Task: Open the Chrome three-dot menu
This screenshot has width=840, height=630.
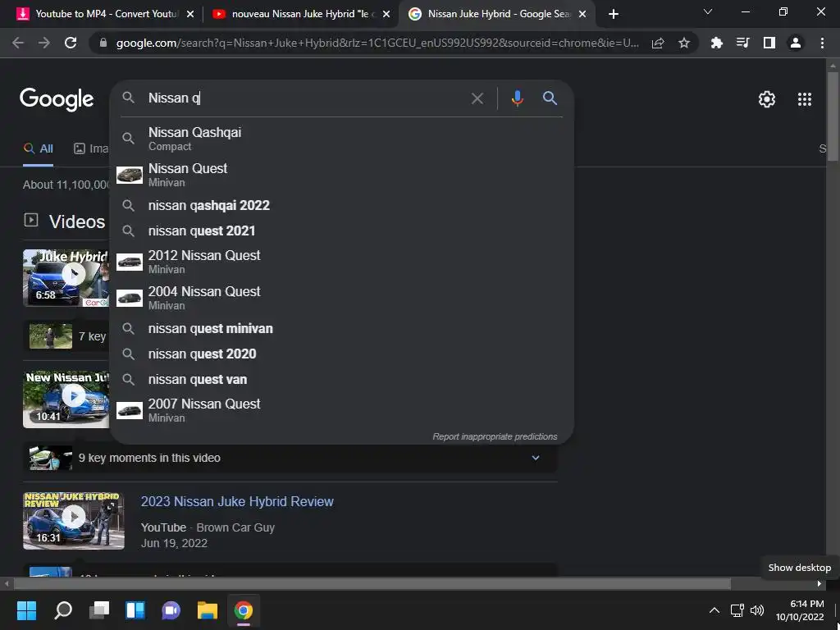Action: (822, 43)
